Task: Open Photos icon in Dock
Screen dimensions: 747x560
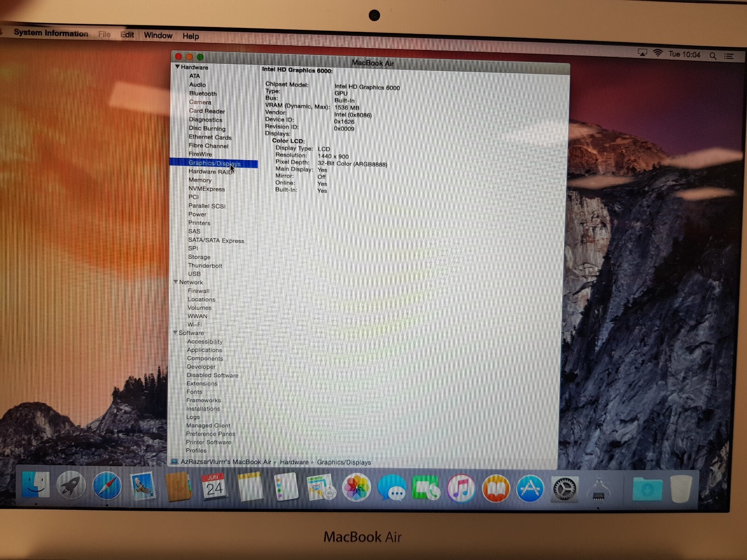Action: (x=356, y=488)
